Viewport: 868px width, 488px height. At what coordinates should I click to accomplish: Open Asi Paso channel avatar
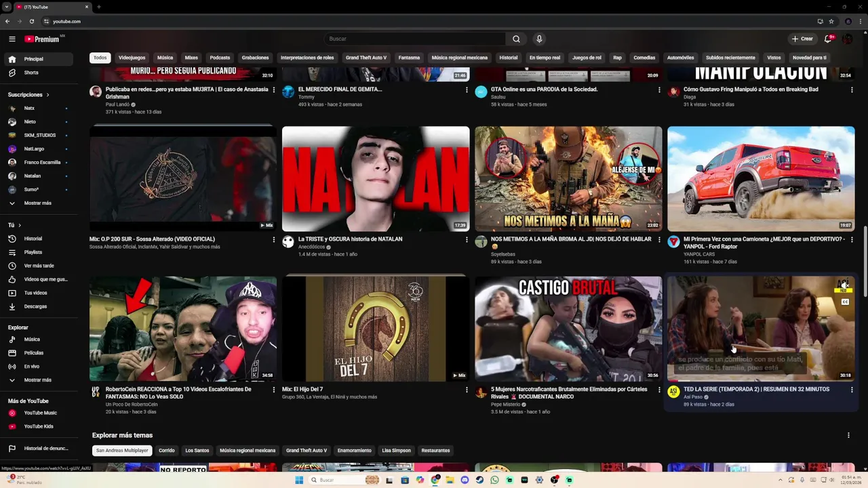coord(673,392)
